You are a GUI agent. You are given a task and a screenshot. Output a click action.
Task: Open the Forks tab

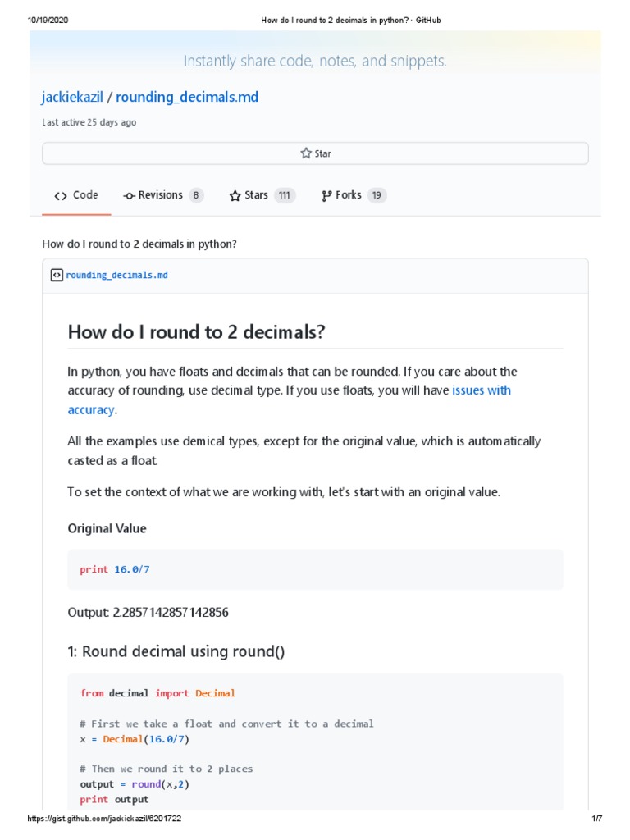point(348,195)
